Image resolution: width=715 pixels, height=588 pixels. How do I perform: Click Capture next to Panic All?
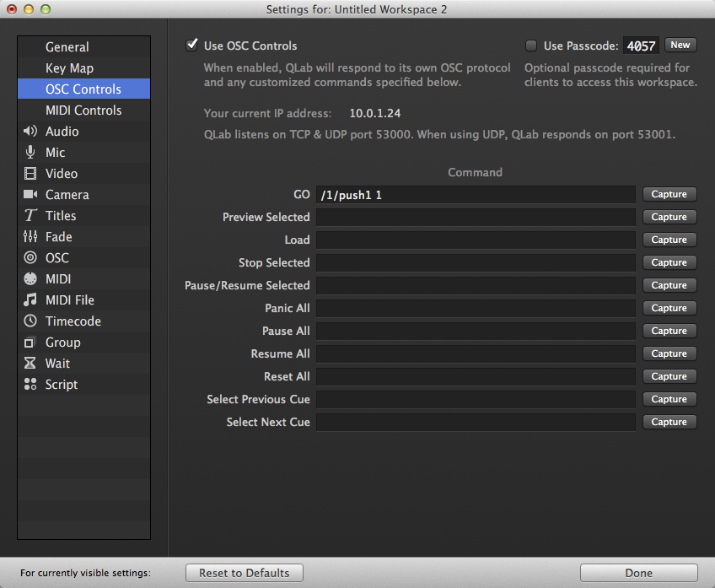point(669,308)
